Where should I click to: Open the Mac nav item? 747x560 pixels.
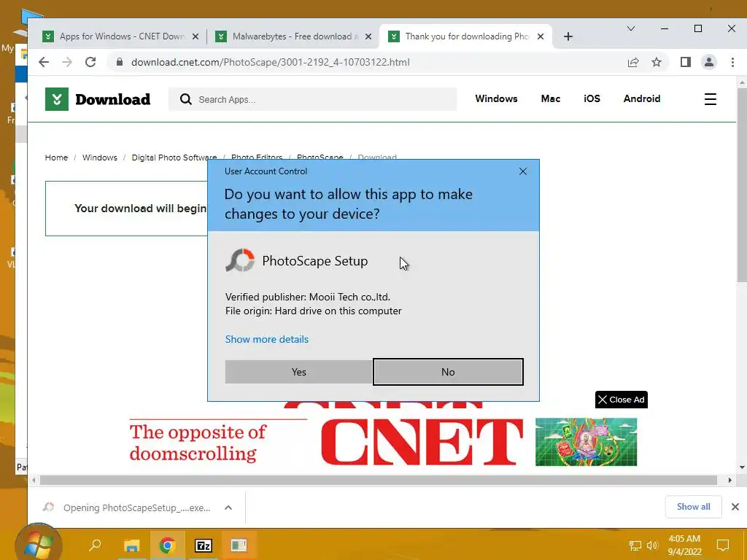tap(550, 98)
